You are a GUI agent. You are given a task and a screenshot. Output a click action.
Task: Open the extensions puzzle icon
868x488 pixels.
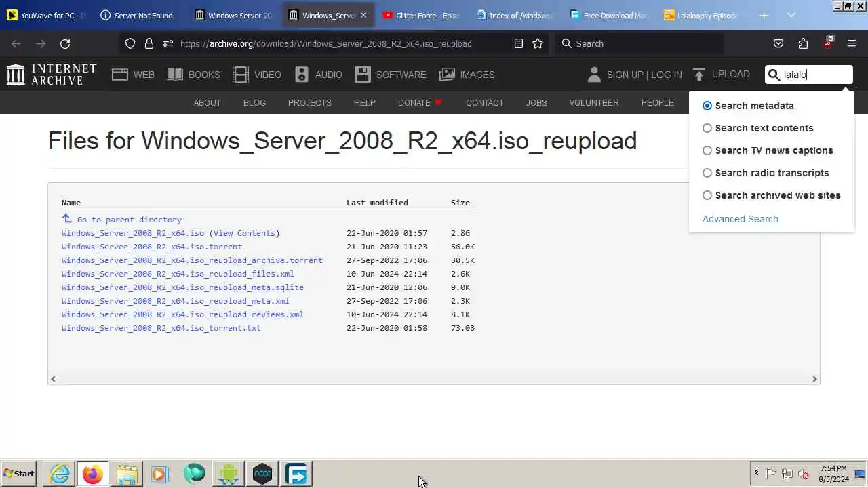pos(803,43)
